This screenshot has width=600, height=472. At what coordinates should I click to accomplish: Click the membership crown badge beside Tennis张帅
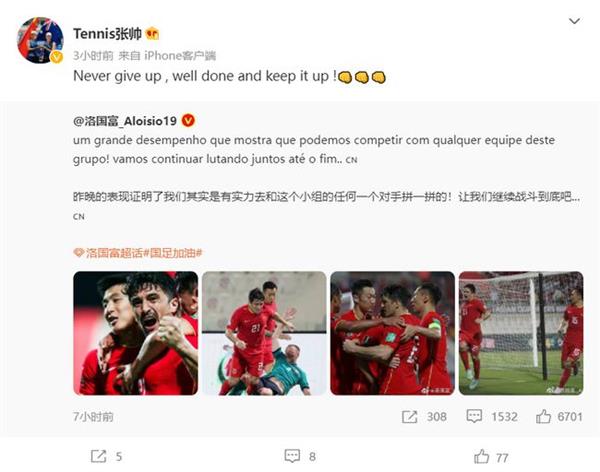(x=153, y=34)
